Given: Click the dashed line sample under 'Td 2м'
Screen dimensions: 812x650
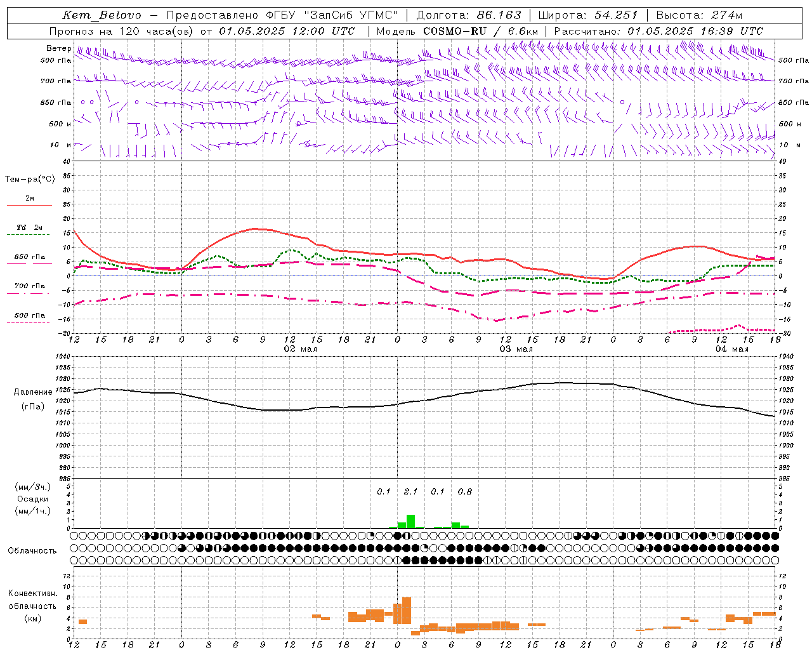Looking at the screenshot, I should [x=28, y=235].
